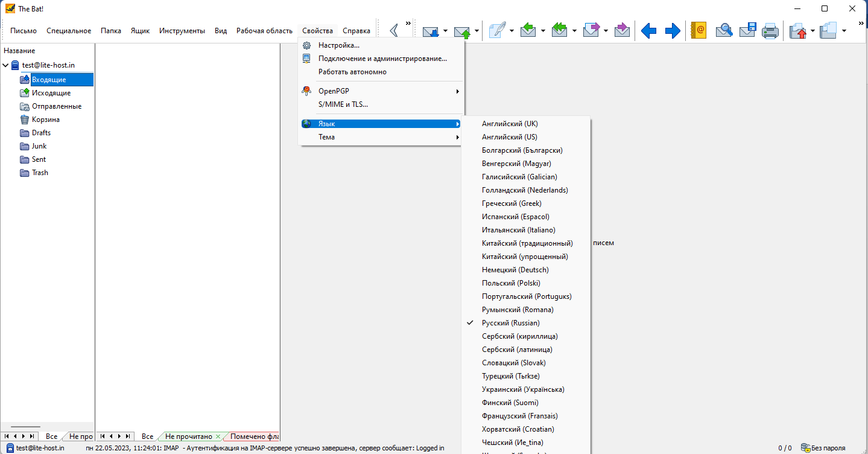Viewport: 868px width, 454px height.
Task: Open the Вид menu
Action: (x=221, y=31)
